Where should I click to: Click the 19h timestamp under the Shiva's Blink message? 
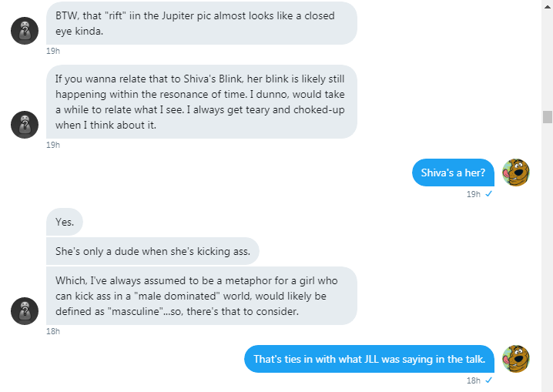[x=53, y=145]
